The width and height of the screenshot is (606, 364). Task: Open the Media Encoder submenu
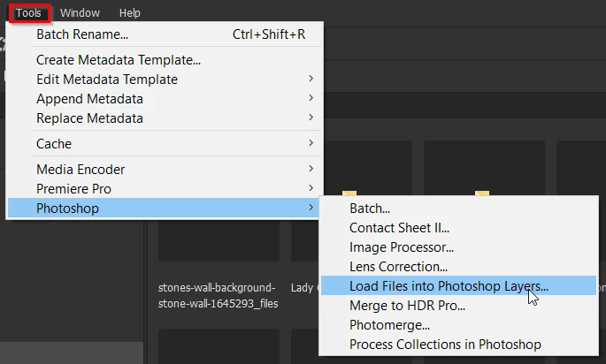(x=165, y=169)
